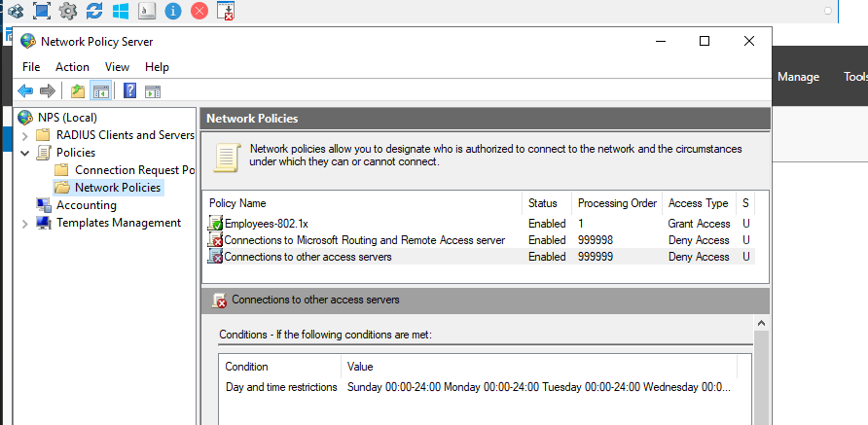Click the fullscreen icon in the viewer toolbar
868x425 pixels.
tap(42, 11)
